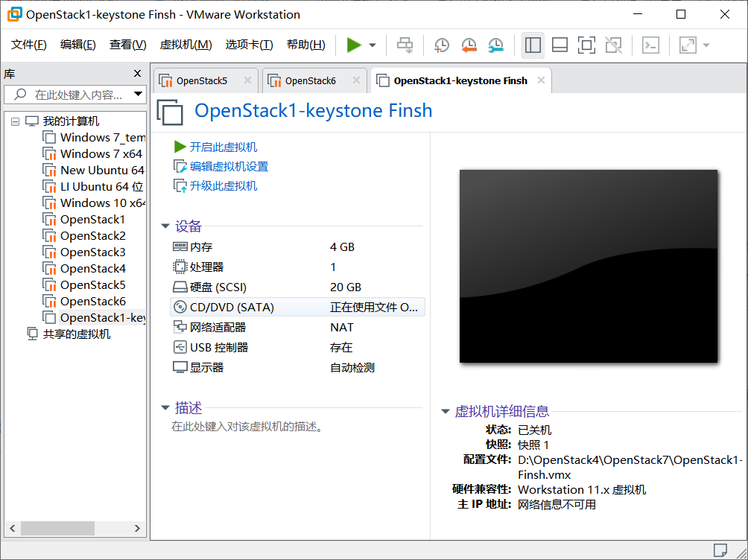
Task: Open the library search filter dropdown
Action: tap(139, 94)
